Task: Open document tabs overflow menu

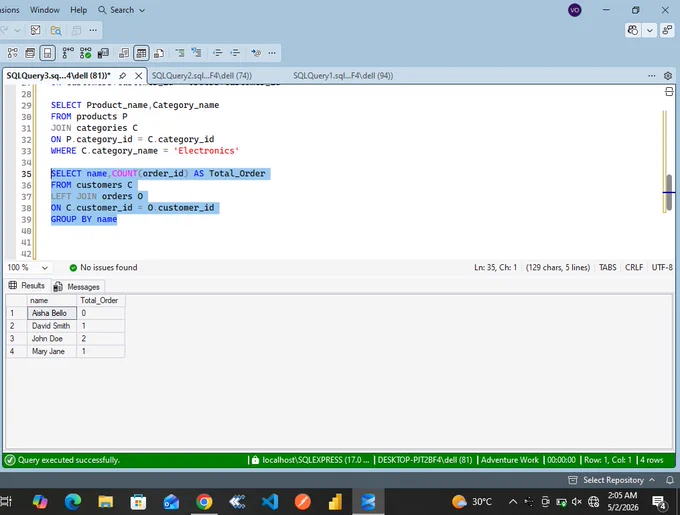Action: (651, 75)
